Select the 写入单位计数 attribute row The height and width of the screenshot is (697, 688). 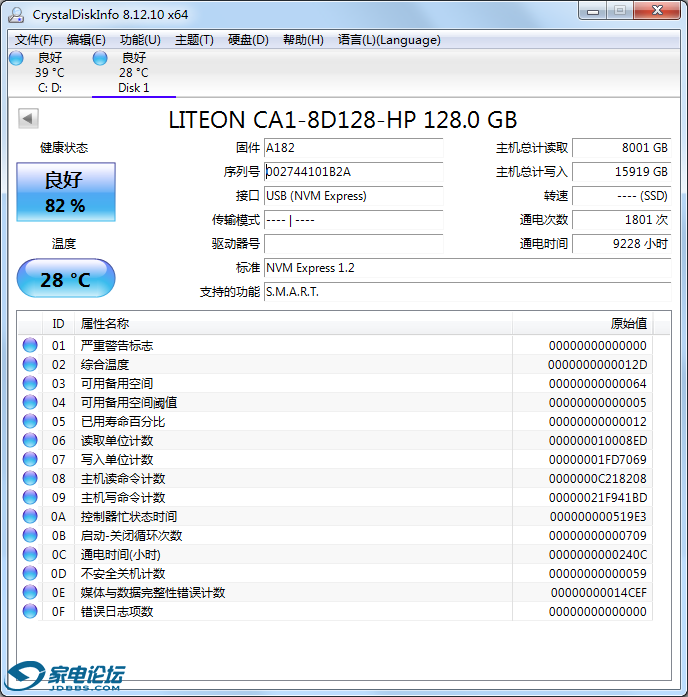pyautogui.click(x=335, y=459)
